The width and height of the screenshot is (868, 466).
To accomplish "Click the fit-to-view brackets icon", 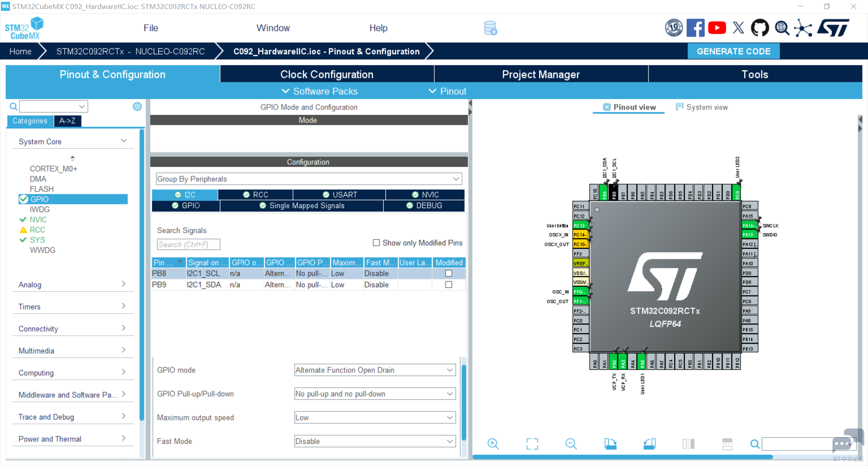I will 532,444.
